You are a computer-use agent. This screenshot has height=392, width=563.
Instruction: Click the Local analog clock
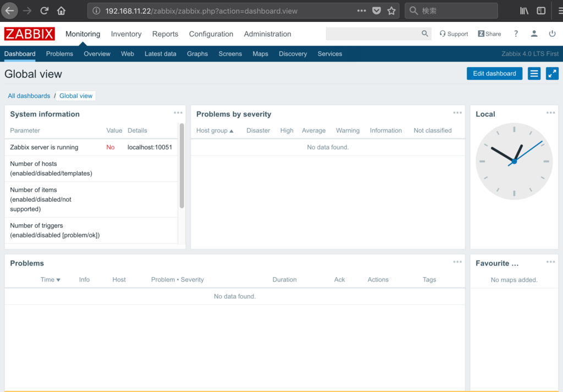tap(514, 162)
